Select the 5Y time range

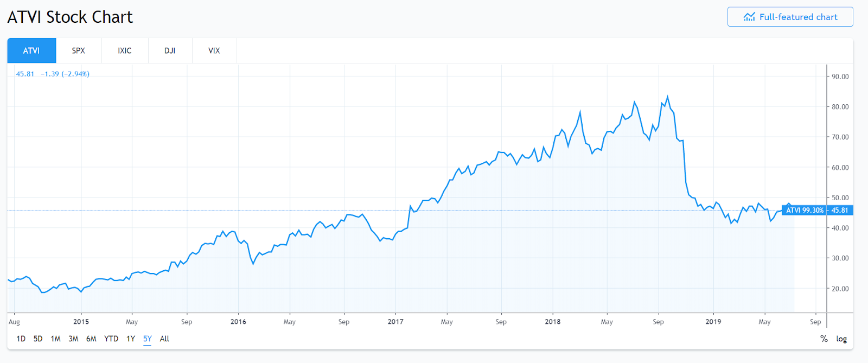(148, 339)
